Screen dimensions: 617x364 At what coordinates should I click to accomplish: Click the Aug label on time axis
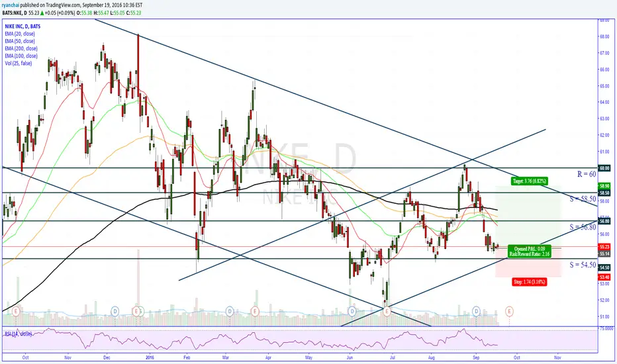[432, 357]
